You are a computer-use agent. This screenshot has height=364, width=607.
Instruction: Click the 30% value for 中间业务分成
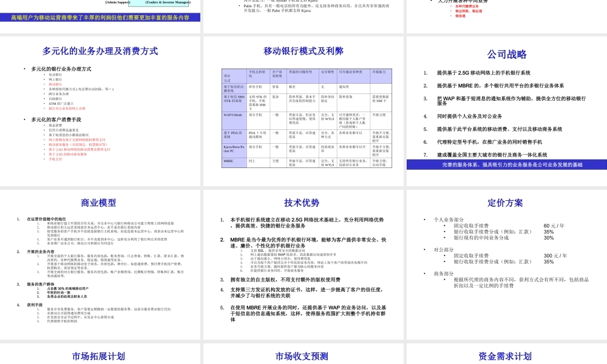pos(549,238)
